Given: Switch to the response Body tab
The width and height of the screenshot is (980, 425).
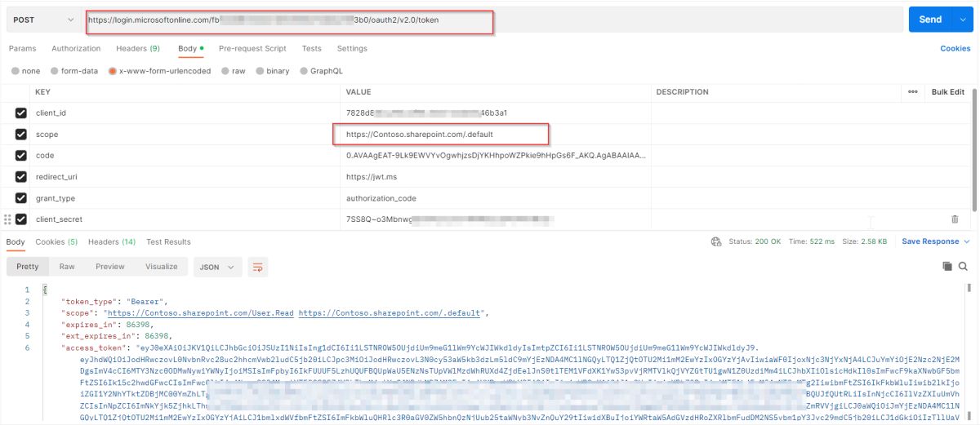Looking at the screenshot, I should [16, 241].
